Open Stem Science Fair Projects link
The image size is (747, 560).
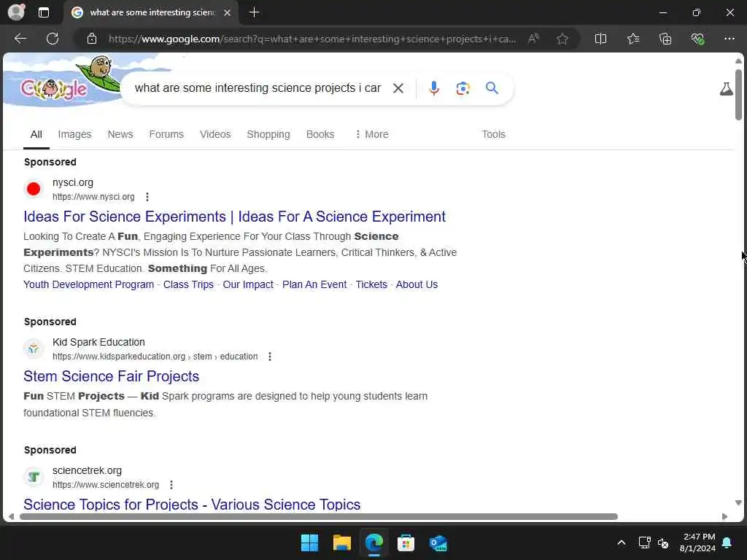(x=112, y=376)
